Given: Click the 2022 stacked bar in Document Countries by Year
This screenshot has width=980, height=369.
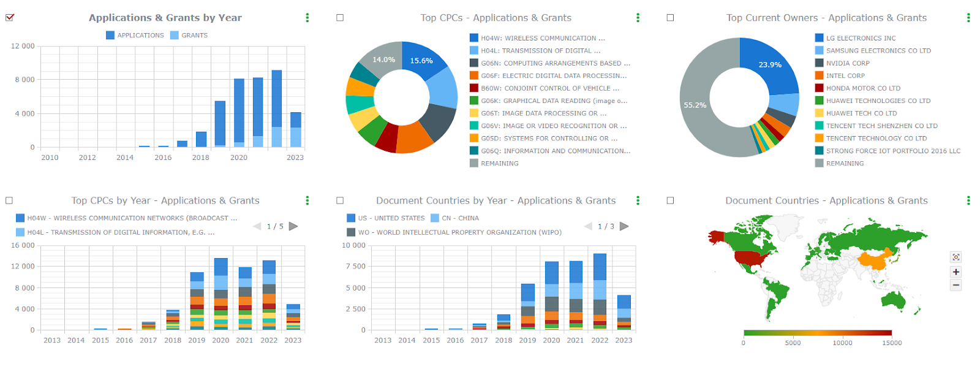Looking at the screenshot, I should point(600,292).
